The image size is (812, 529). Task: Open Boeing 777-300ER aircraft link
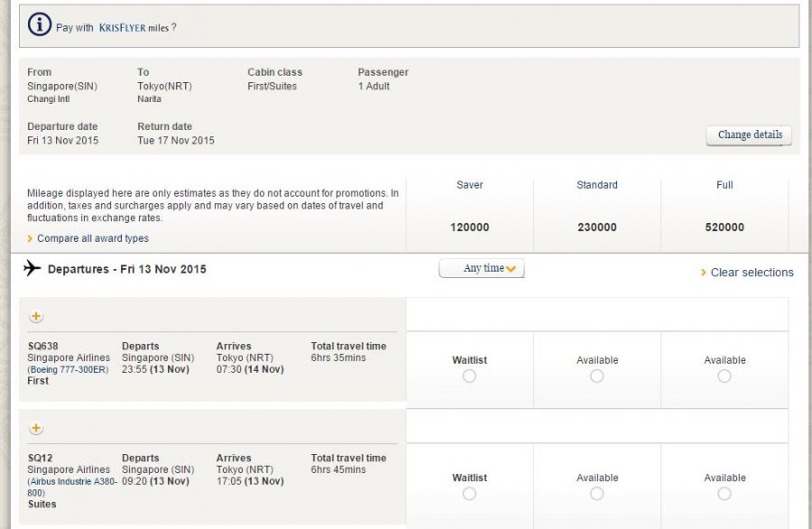[69, 370]
